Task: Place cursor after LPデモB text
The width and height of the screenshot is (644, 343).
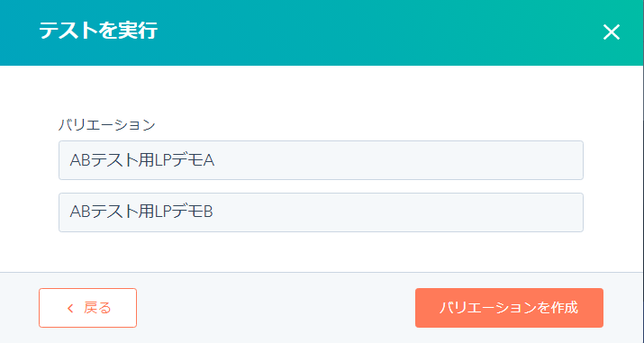Action: tap(213, 212)
